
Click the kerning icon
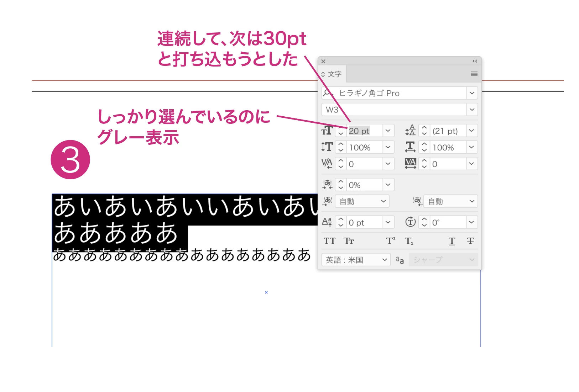[327, 164]
